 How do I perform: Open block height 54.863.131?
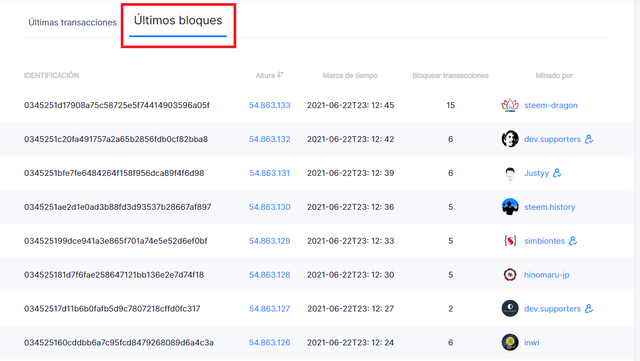coord(270,173)
